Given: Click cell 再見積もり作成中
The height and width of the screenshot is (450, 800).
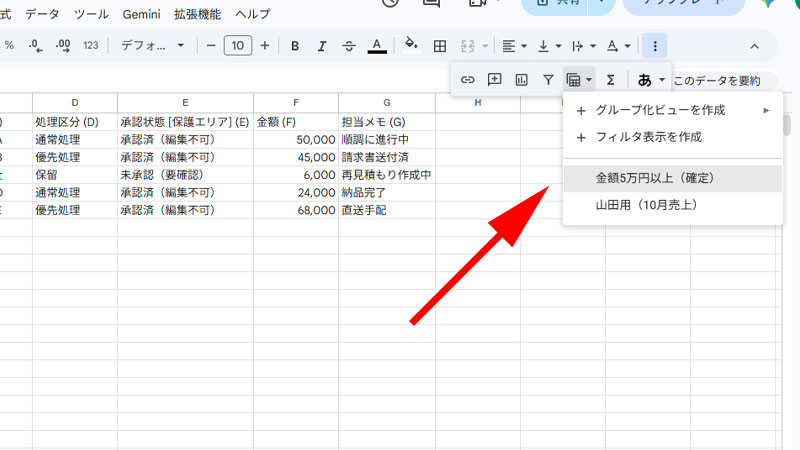Looking at the screenshot, I should (x=387, y=175).
